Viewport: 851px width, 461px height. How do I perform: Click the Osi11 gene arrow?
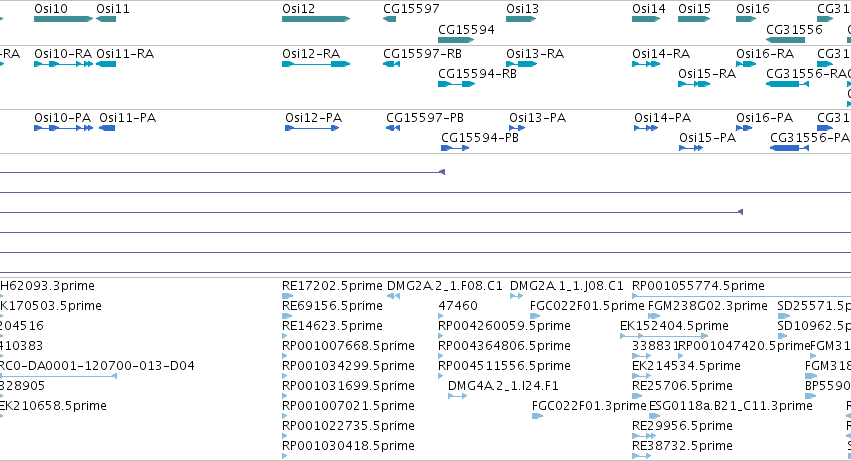(x=106, y=19)
